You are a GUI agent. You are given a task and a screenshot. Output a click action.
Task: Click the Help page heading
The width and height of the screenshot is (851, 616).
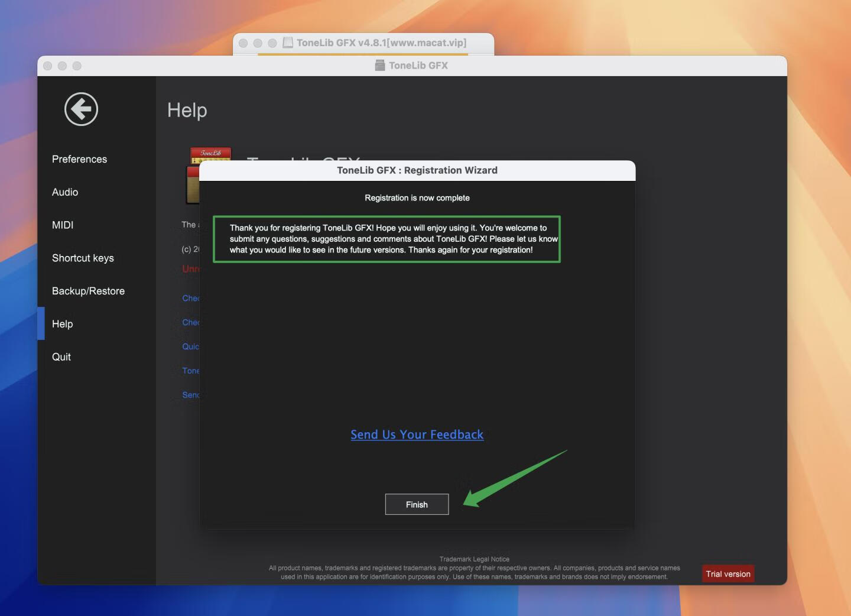point(187,110)
